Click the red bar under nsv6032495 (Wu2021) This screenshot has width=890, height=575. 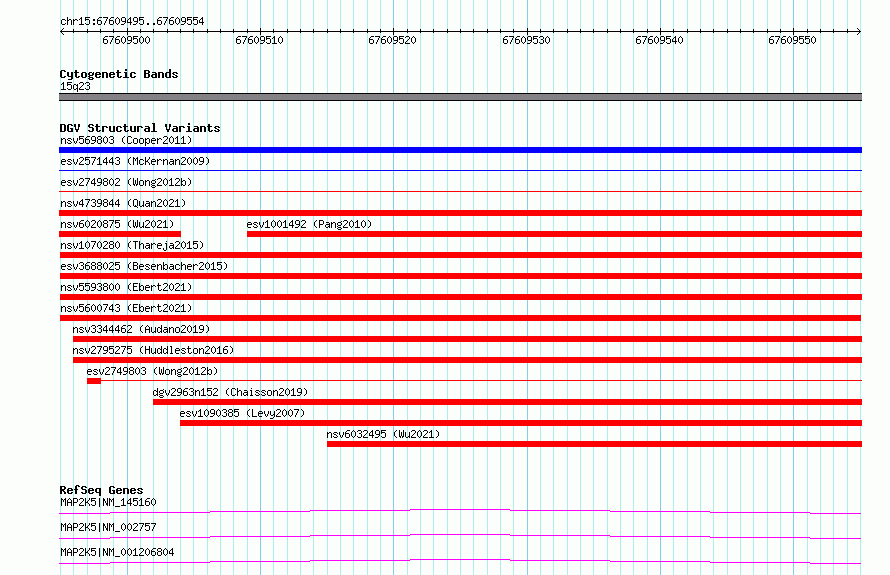(594, 444)
